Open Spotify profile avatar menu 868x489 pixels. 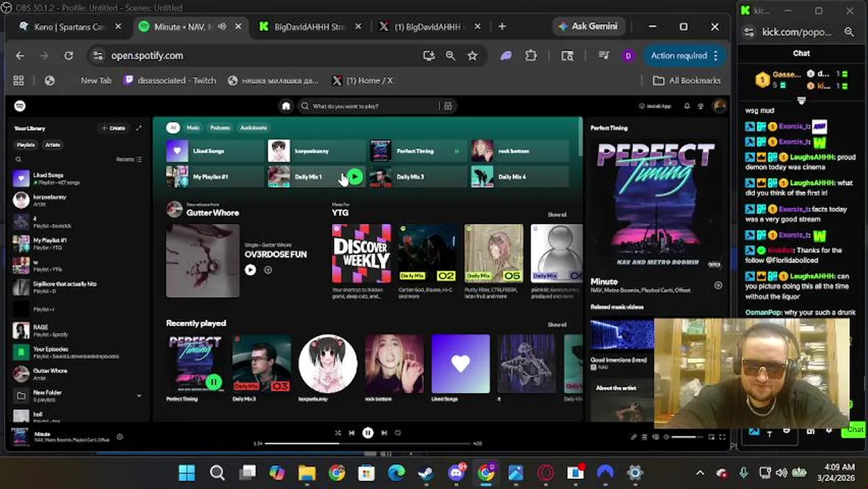click(x=719, y=106)
